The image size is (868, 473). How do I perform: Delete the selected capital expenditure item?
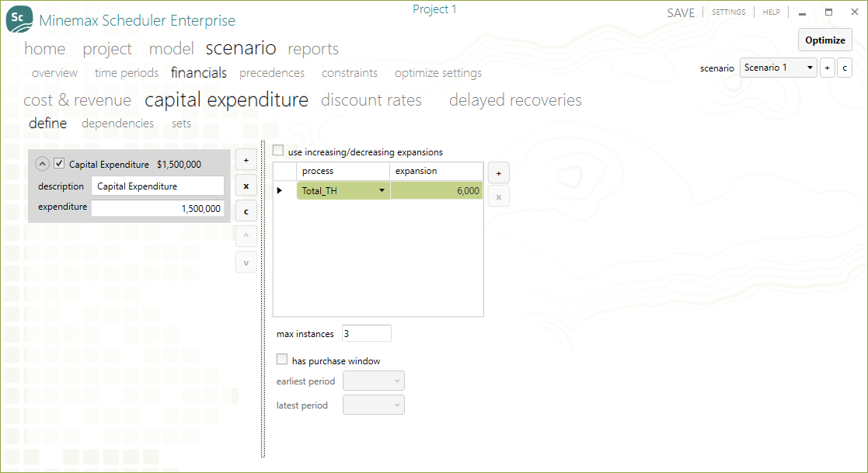pyautogui.click(x=246, y=186)
